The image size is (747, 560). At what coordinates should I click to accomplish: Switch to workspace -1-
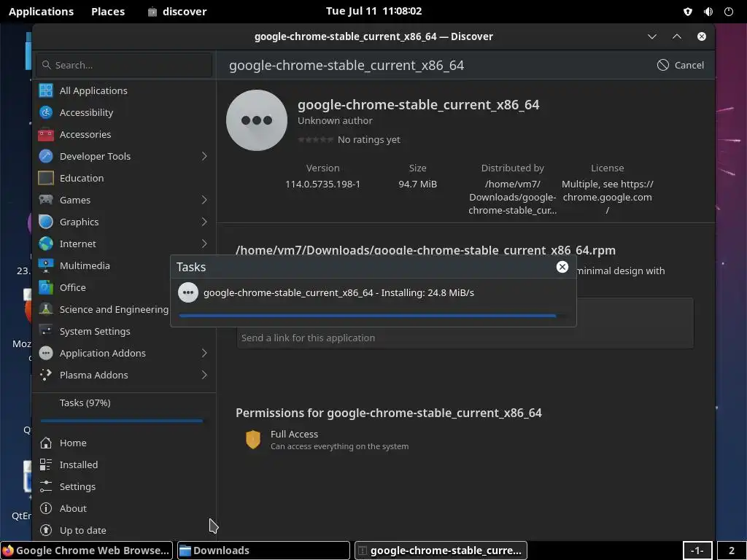pyautogui.click(x=697, y=551)
